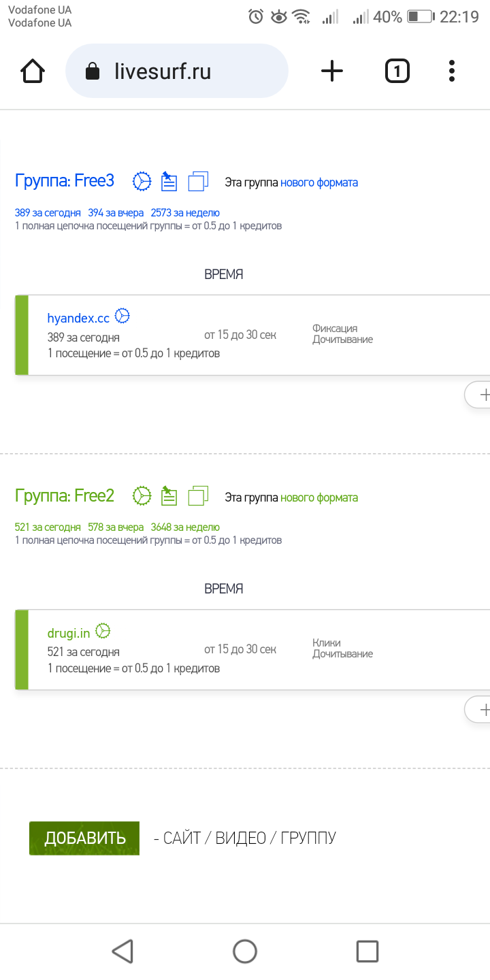Viewport: 490px width, 980px height.
Task: Click the clock icon next to hyandex.cc
Action: click(x=122, y=316)
